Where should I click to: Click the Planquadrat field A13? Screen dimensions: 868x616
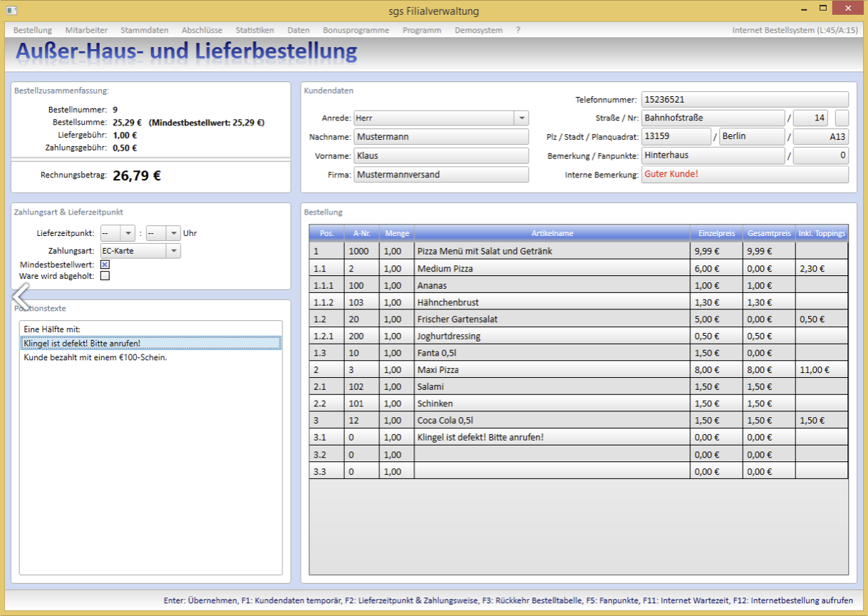pyautogui.click(x=821, y=136)
